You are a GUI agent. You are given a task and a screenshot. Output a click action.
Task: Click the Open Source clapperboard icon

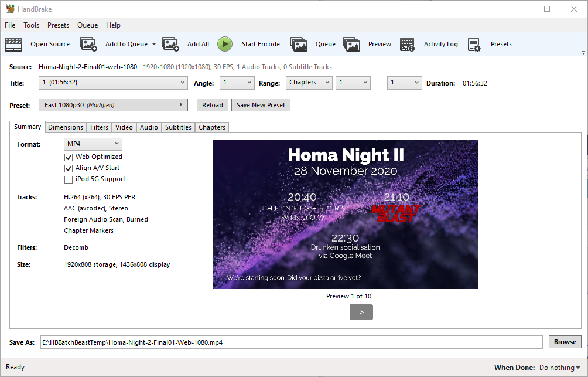13,44
